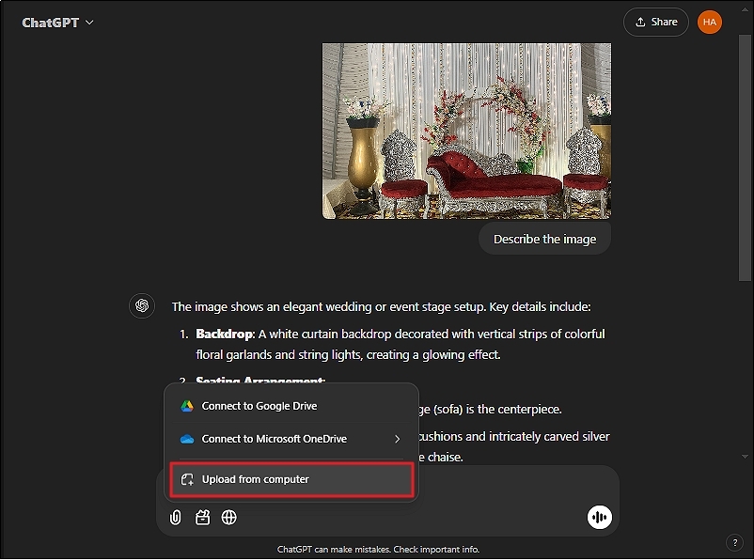Click the scrollbar down arrow
This screenshot has width=754, height=560.
point(745,457)
